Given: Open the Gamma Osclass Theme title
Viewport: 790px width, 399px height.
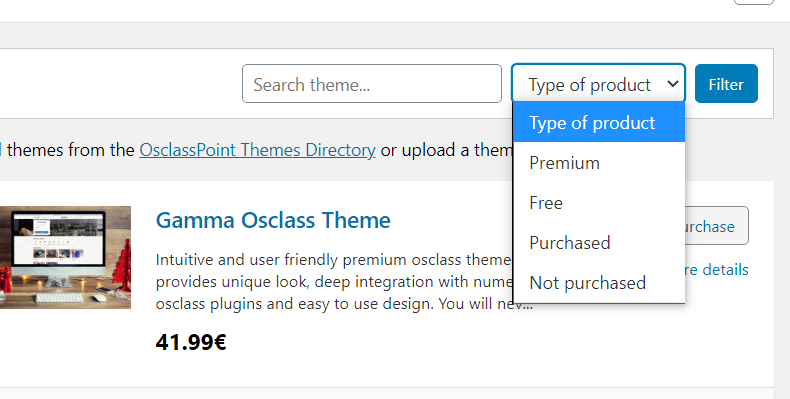Looking at the screenshot, I should pos(273,220).
